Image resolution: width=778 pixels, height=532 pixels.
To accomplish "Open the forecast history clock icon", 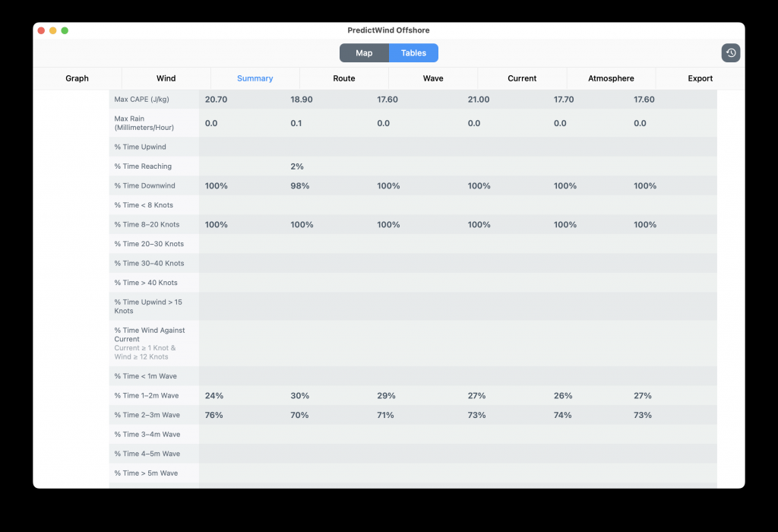I will coord(730,53).
